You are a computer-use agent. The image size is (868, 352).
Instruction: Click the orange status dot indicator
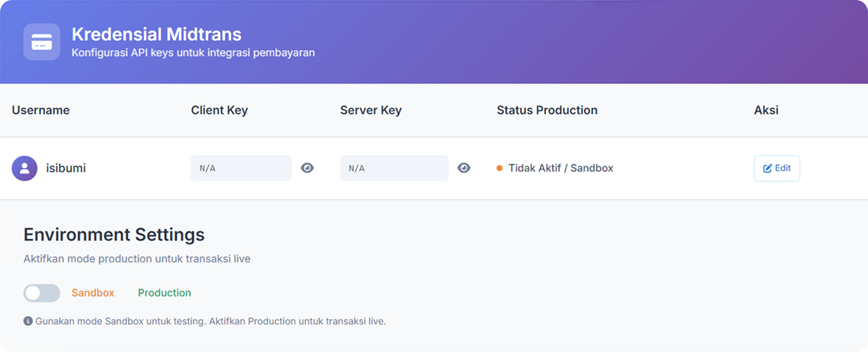click(x=500, y=169)
